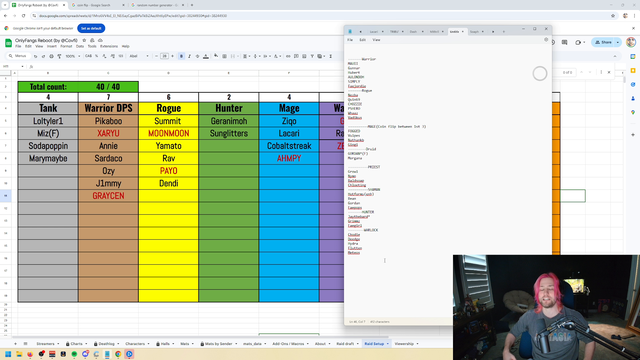Open Google Chrome from the taskbar
Viewport: 640px width, 360px height.
point(118,354)
